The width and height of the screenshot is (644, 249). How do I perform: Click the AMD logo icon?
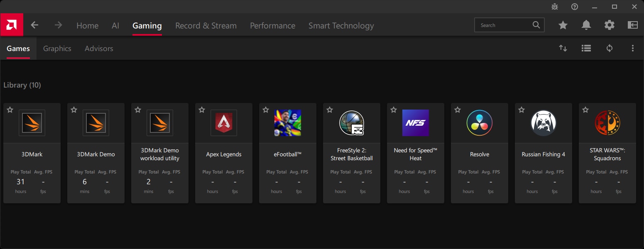pyautogui.click(x=12, y=25)
